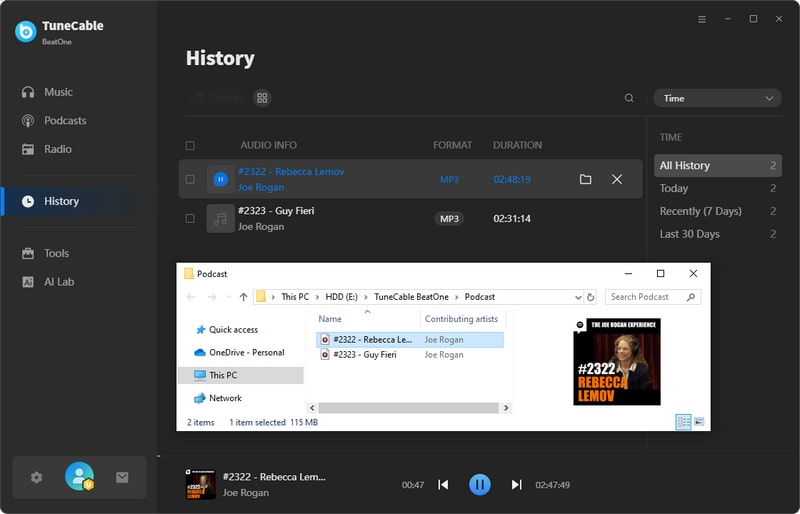
Task: Click the MP3 format badge of Guy Fieri
Action: [449, 218]
